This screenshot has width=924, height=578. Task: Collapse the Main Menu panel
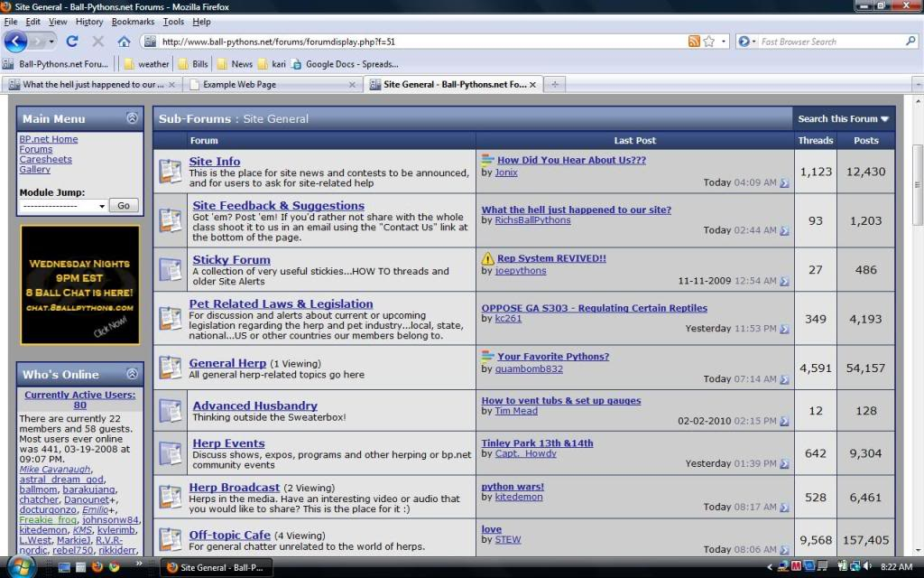click(132, 118)
